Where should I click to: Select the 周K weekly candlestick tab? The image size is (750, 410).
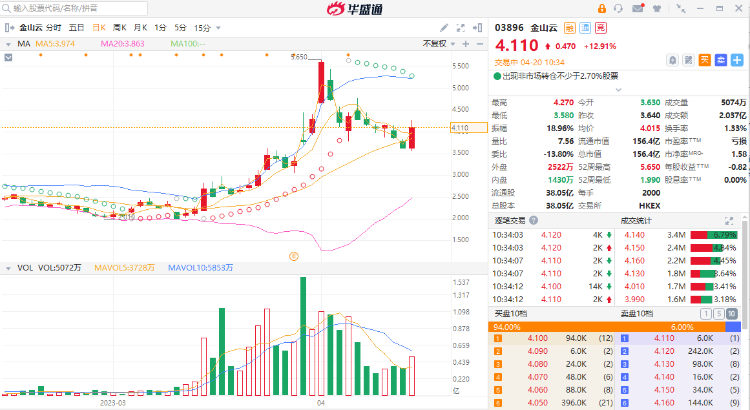(120, 28)
